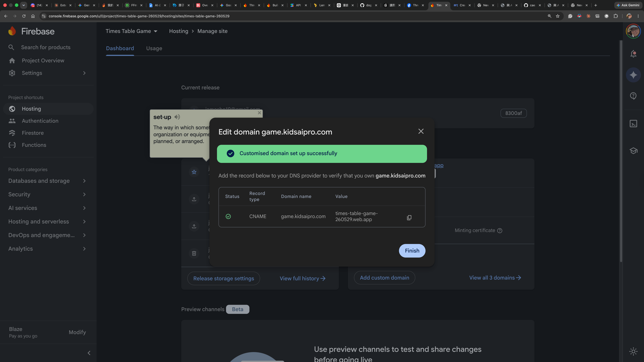Expand the AI services category
Screen dimensions: 644x362
[x=48, y=208]
